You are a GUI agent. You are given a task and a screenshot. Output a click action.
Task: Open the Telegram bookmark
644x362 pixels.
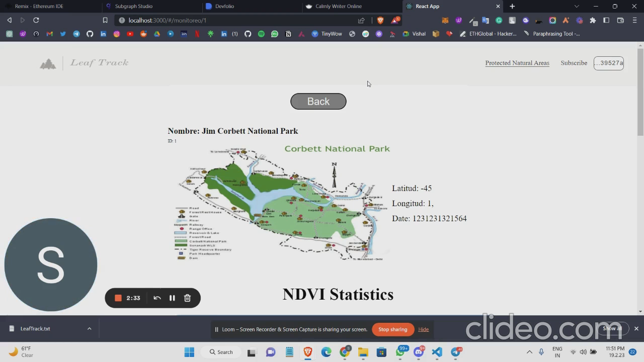(76, 34)
